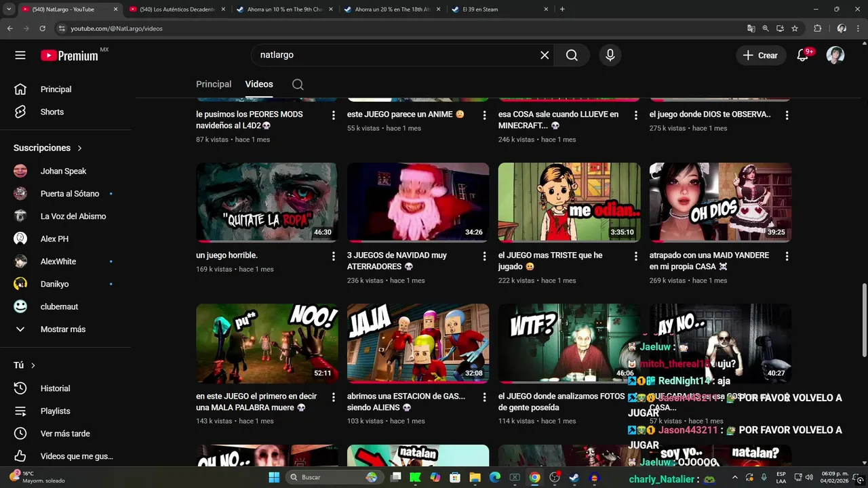Click the Google Translate icon in address bar
This screenshot has height=488, width=868.
751,28
